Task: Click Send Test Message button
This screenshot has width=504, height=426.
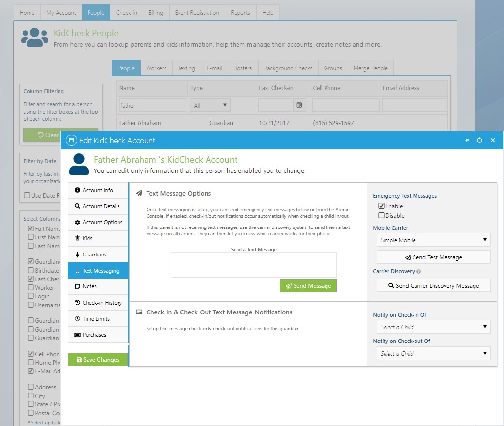Action: coord(433,257)
